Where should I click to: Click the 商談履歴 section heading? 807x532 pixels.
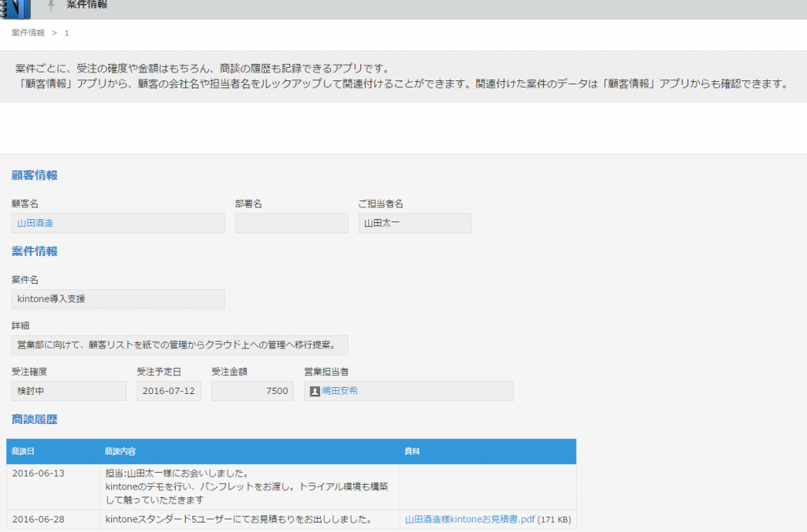(35, 420)
